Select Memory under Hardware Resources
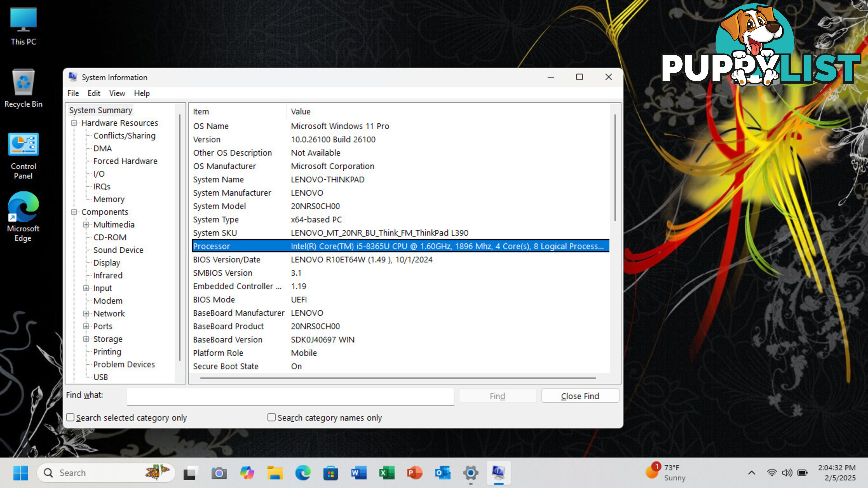Viewport: 868px width, 488px height. 109,199
